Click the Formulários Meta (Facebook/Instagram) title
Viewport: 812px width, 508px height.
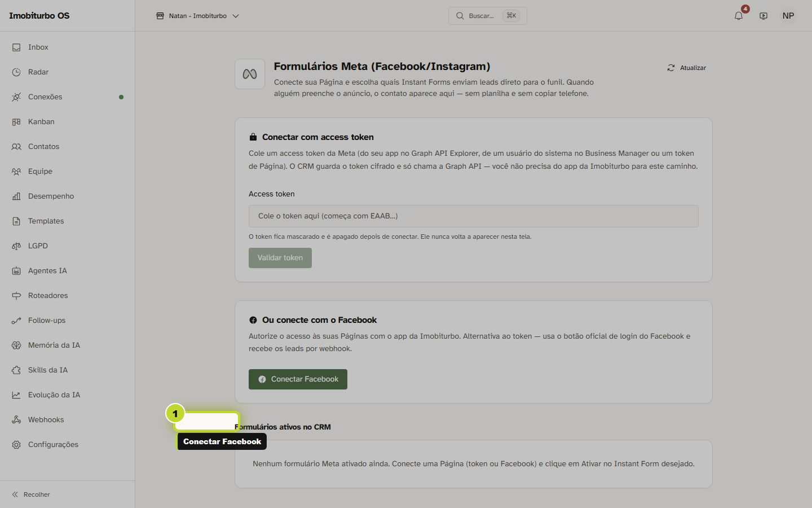[382, 67]
